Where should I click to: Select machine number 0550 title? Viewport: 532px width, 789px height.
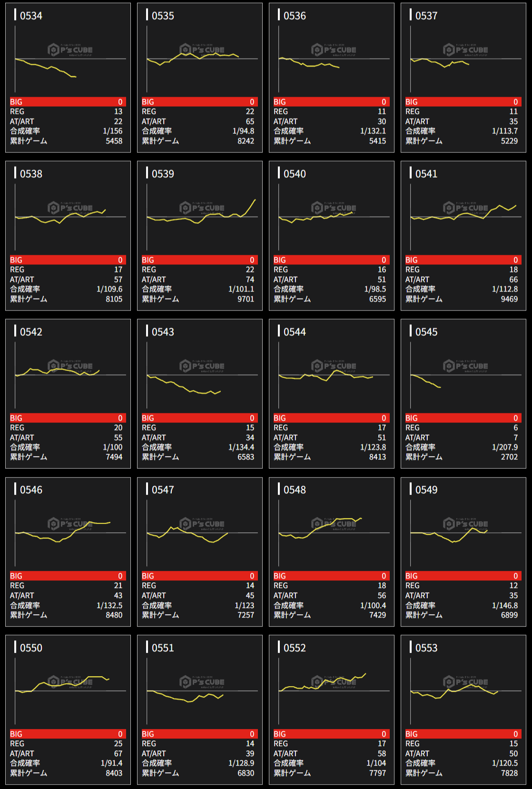point(31,648)
